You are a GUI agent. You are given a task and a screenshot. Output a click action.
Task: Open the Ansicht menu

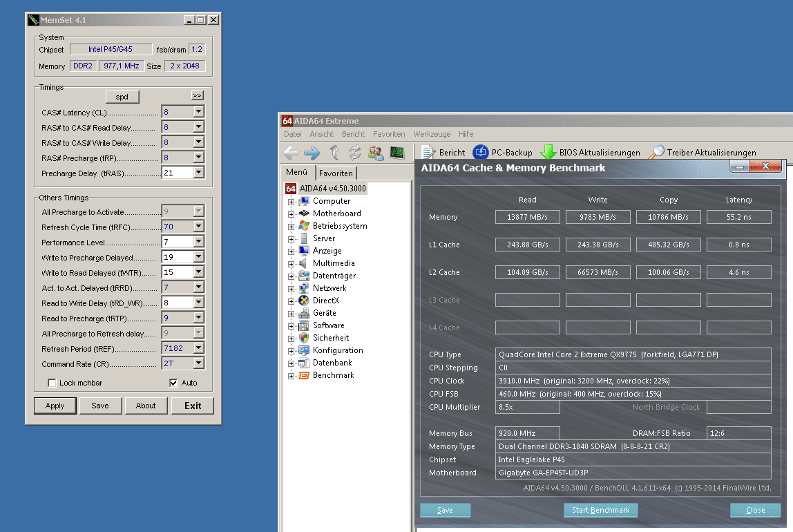322,134
